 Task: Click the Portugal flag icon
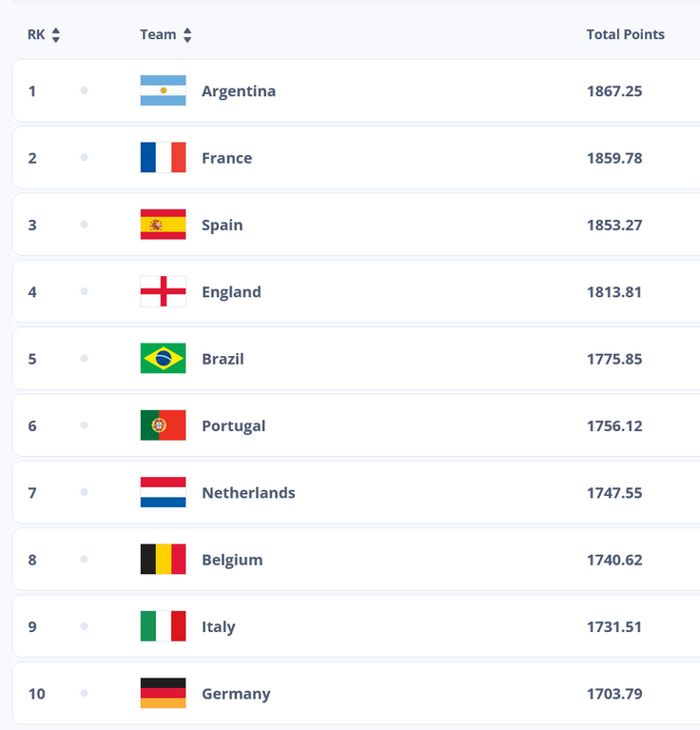(164, 425)
